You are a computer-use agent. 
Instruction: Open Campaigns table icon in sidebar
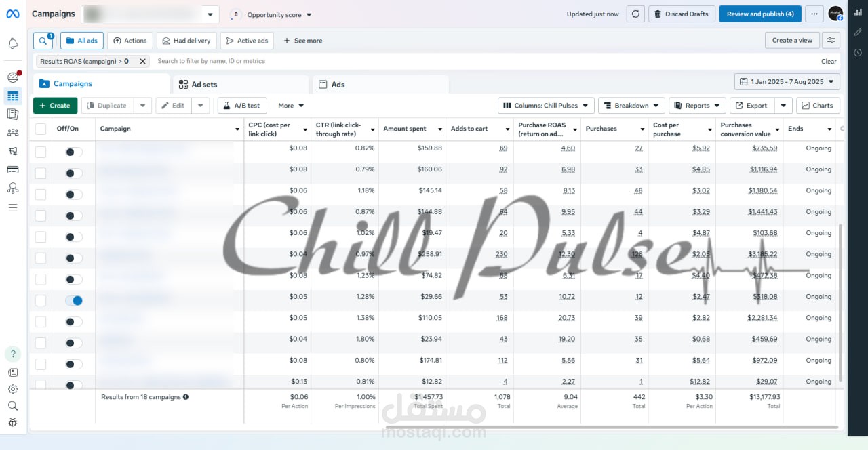click(13, 96)
